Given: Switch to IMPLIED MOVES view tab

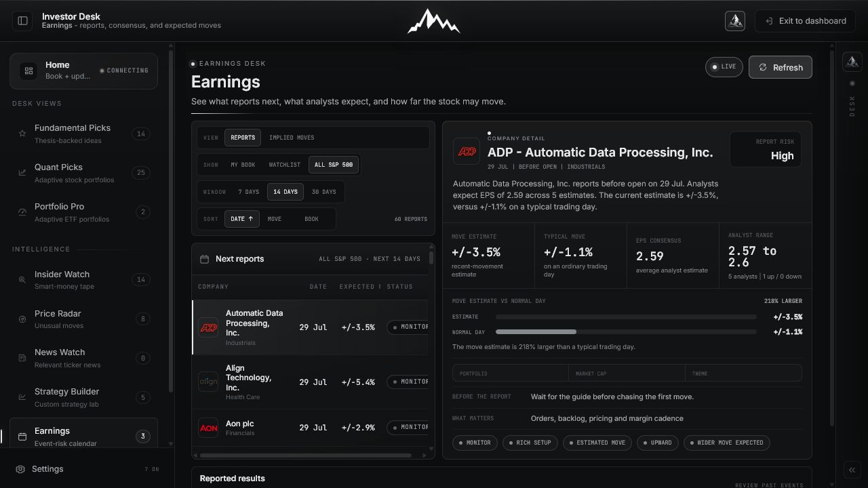Looking at the screenshot, I should [292, 138].
